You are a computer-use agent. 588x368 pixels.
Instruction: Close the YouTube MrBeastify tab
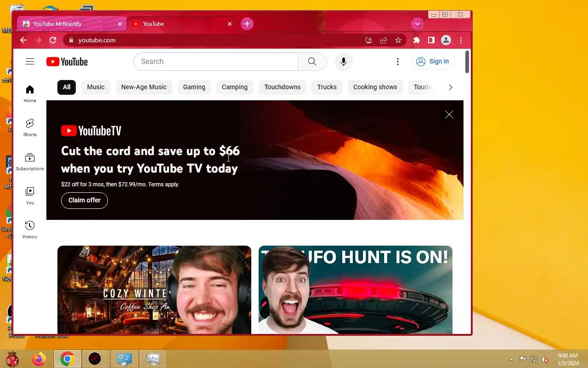pos(120,24)
